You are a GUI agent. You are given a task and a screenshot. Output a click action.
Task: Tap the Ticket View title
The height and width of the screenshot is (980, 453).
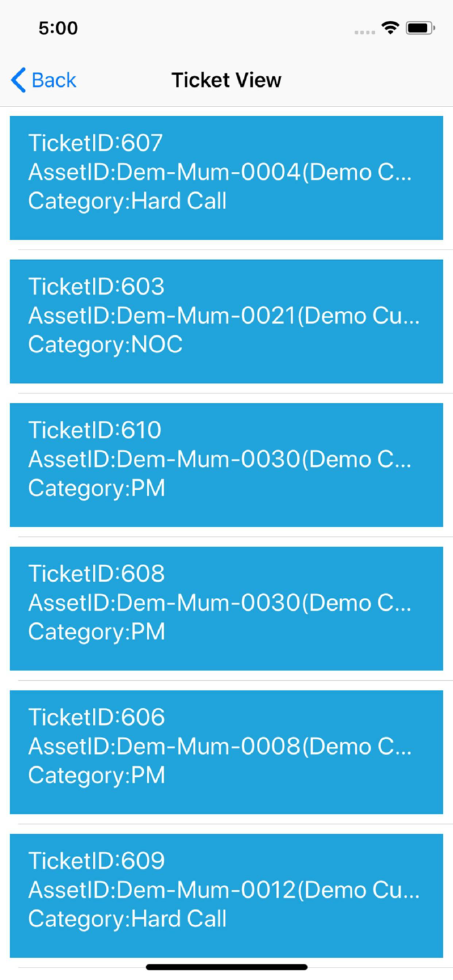(x=226, y=80)
